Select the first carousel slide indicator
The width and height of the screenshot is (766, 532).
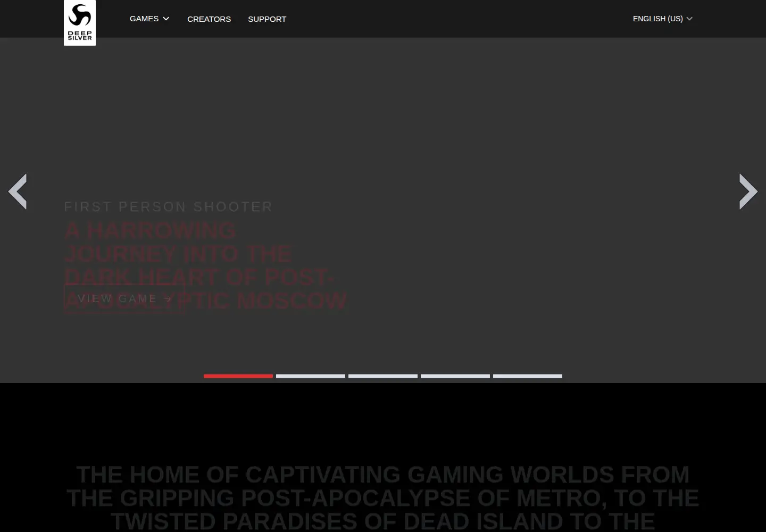point(238,376)
